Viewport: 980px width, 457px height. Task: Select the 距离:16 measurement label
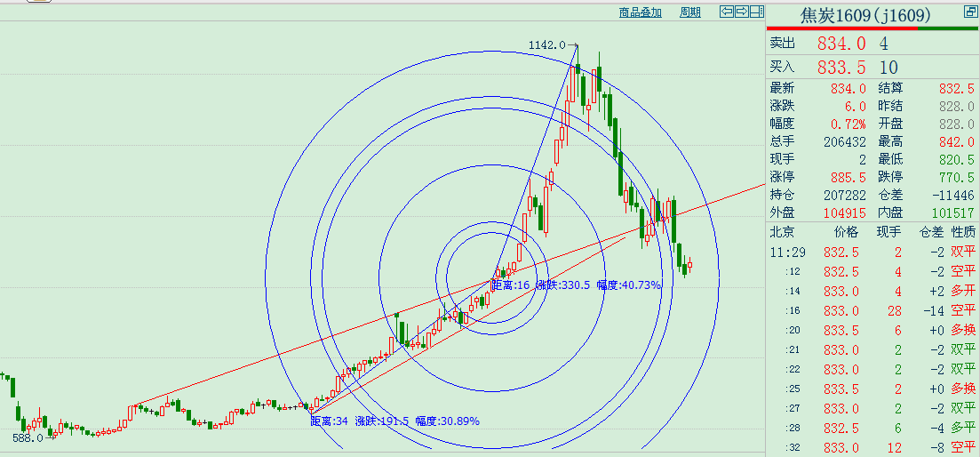pyautogui.click(x=510, y=285)
